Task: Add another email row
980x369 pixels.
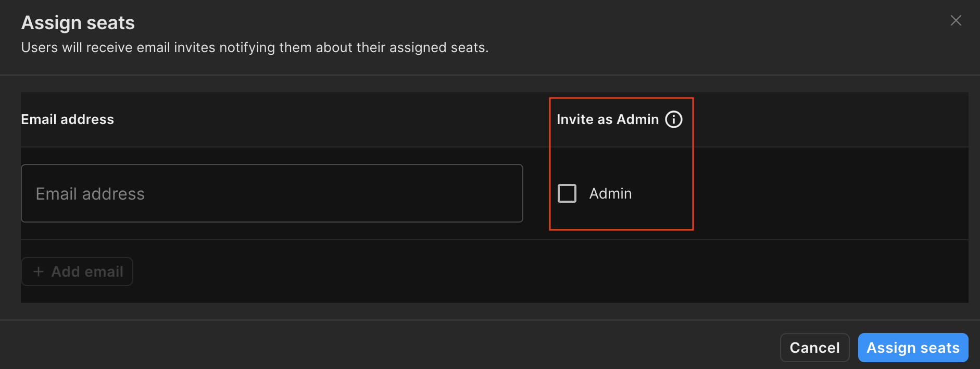Action: point(77,272)
